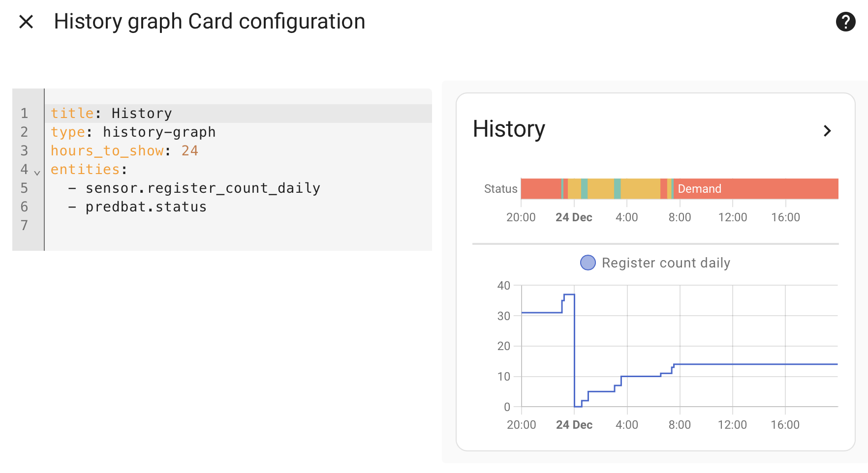
Task: Open the help documentation icon
Action: pos(845,22)
